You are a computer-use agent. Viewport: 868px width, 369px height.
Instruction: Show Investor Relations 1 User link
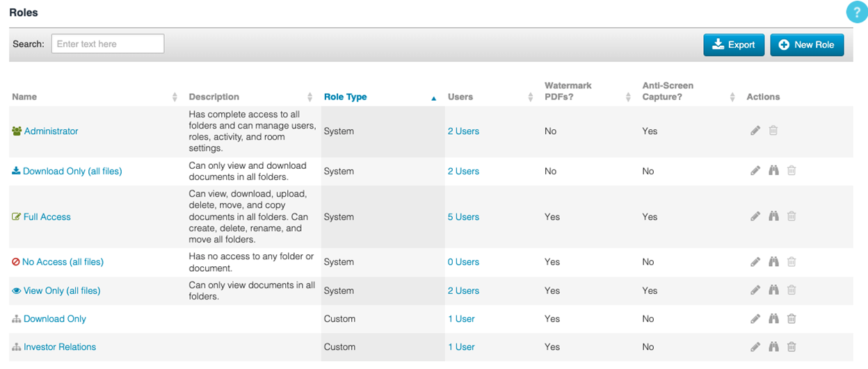pyautogui.click(x=461, y=347)
